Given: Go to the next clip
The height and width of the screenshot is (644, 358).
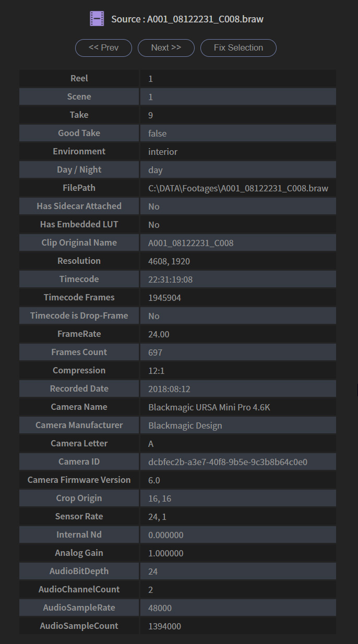Looking at the screenshot, I should pos(166,47).
